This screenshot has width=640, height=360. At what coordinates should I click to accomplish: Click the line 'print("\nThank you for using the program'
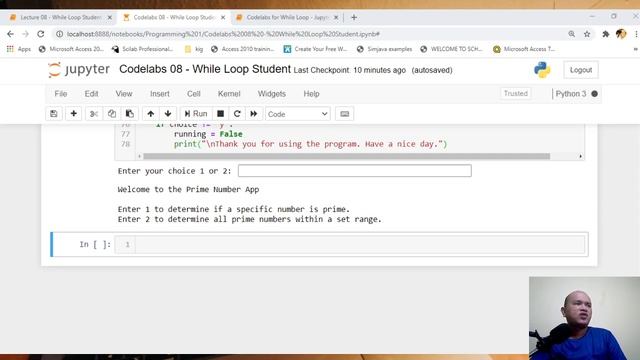click(x=310, y=144)
